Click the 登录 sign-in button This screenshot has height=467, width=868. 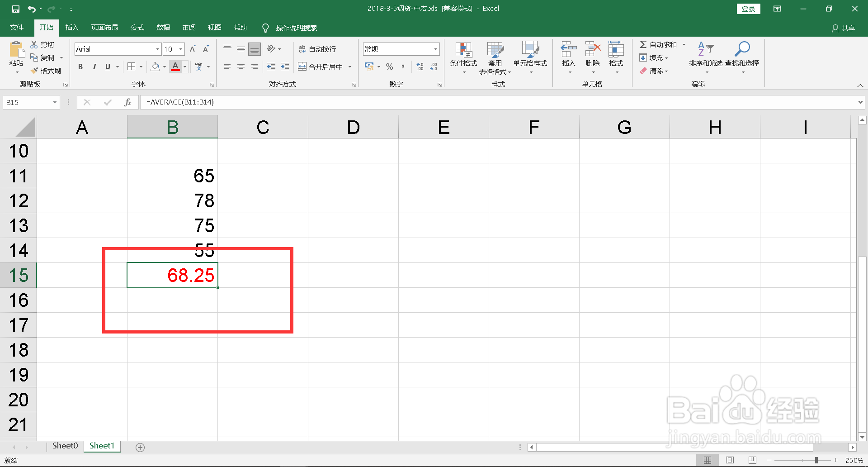(x=749, y=9)
